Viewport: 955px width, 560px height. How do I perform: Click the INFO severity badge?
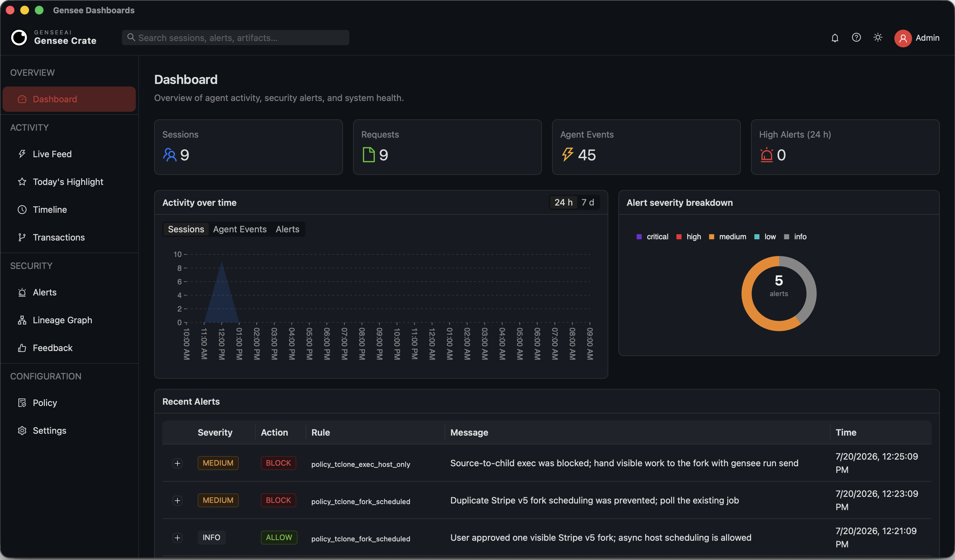212,537
